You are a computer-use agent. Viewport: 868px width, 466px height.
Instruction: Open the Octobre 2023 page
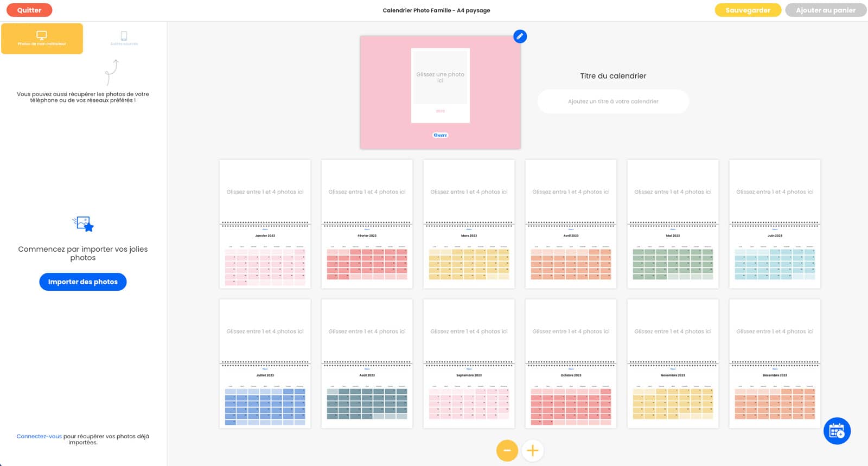[x=571, y=363]
